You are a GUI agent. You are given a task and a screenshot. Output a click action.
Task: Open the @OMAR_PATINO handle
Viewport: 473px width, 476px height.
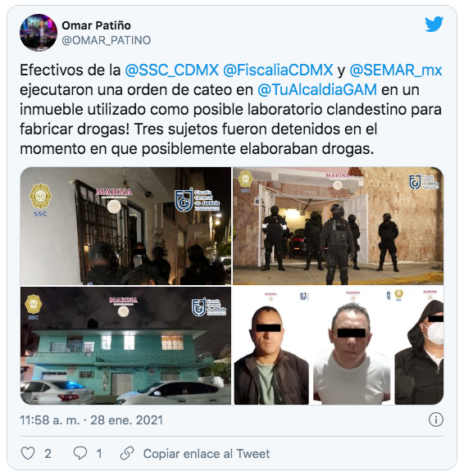click(106, 40)
